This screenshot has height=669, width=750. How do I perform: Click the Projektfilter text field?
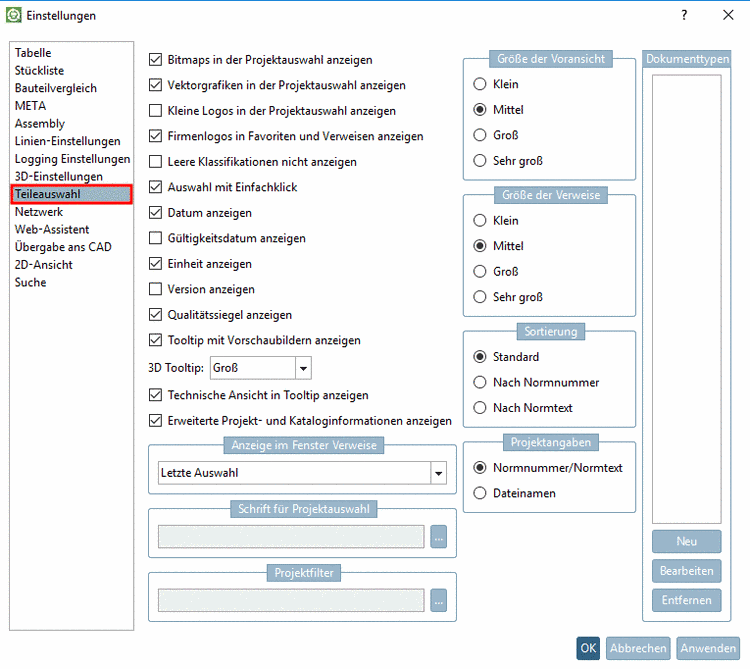(x=291, y=601)
